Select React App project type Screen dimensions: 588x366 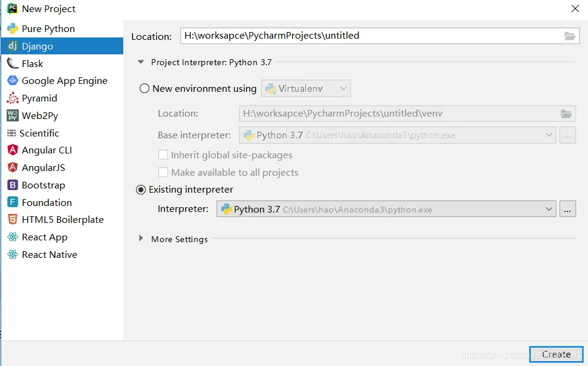(x=45, y=237)
